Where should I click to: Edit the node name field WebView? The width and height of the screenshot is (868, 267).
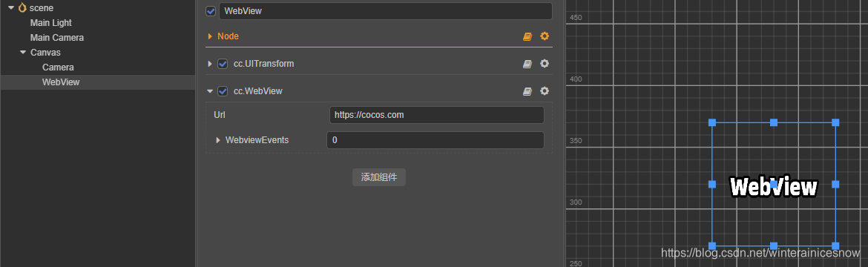(x=386, y=11)
